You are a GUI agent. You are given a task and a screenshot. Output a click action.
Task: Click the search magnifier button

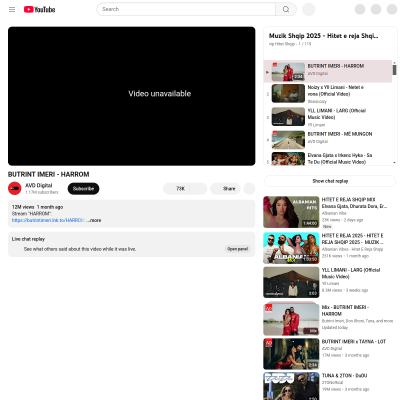(286, 9)
